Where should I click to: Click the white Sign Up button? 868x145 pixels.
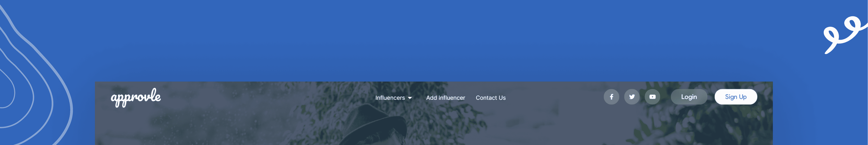[x=736, y=97]
